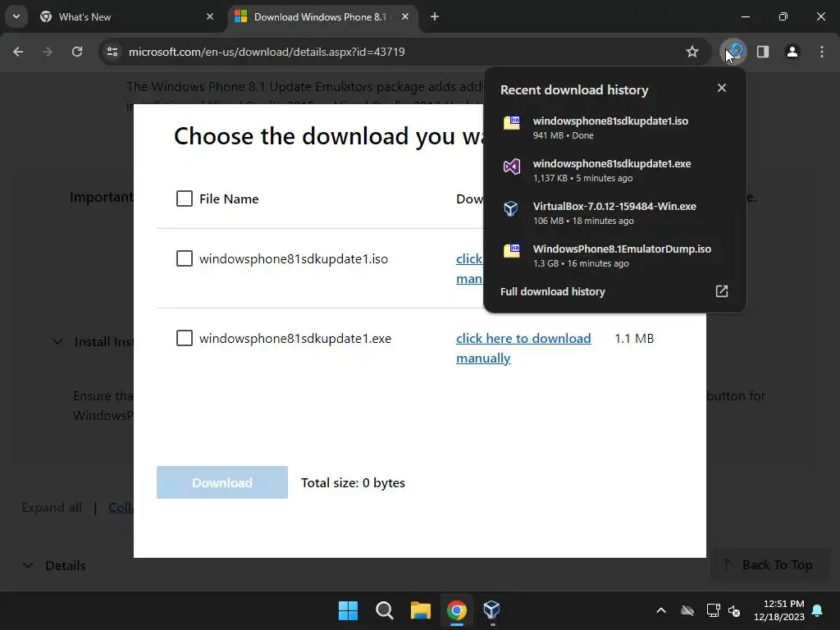840x630 pixels.
Task: Click the Choose the download heading
Action: (328, 136)
